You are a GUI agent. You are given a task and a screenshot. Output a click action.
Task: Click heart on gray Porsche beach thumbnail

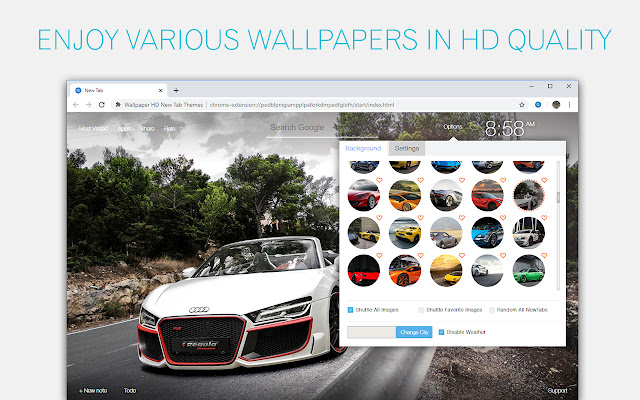click(462, 218)
